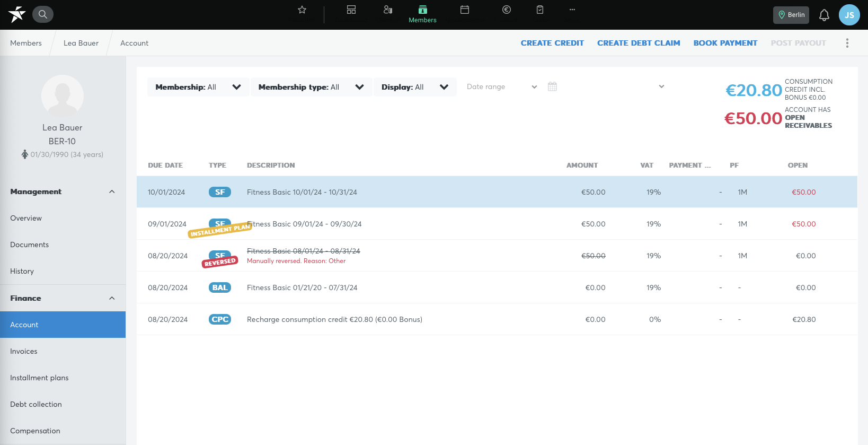
Task: Click the Account breadcrumb
Action: coord(134,43)
